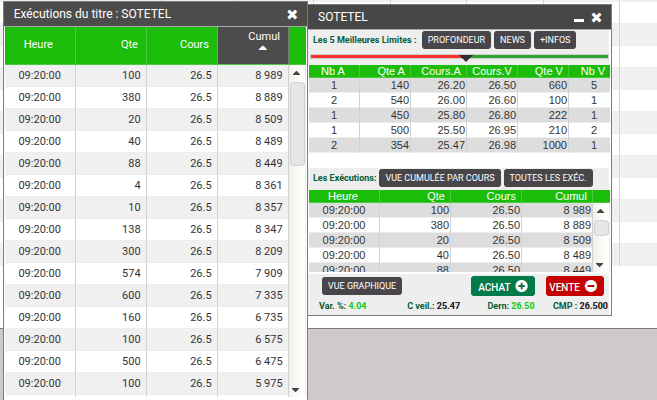The image size is (657, 400).
Task: Minimize the SOTETEL order book panel
Action: coord(579,19)
